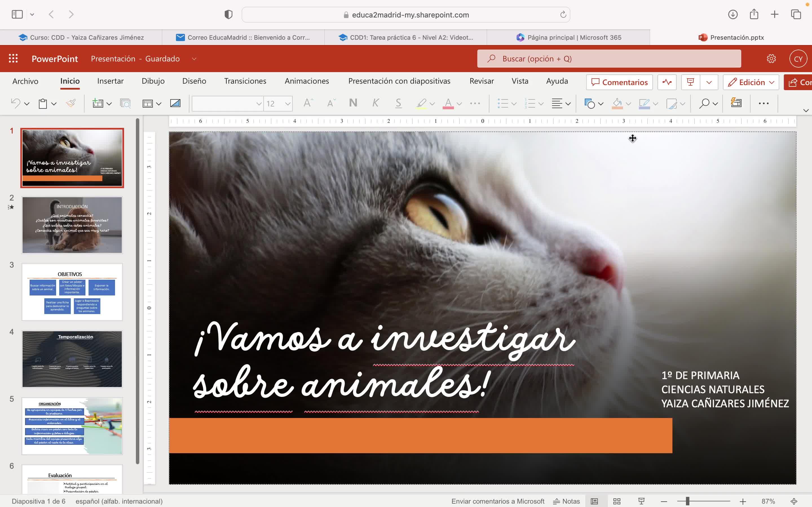Click Fit slide to window icon
Screen dimensions: 812x507
794,501
